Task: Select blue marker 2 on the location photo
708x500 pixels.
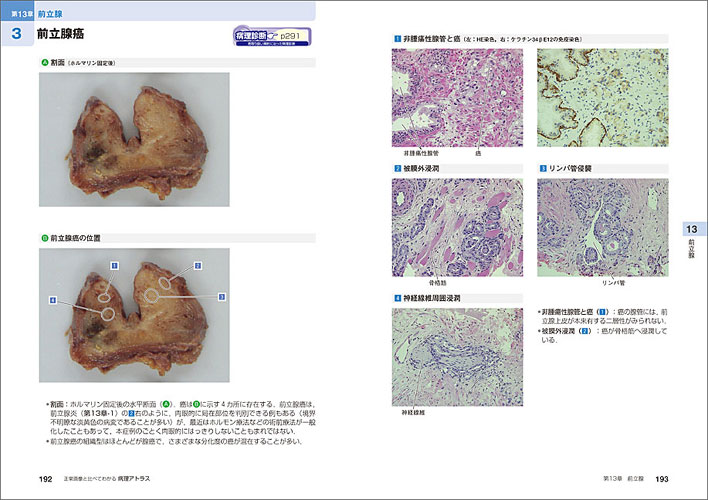Action: click(197, 265)
